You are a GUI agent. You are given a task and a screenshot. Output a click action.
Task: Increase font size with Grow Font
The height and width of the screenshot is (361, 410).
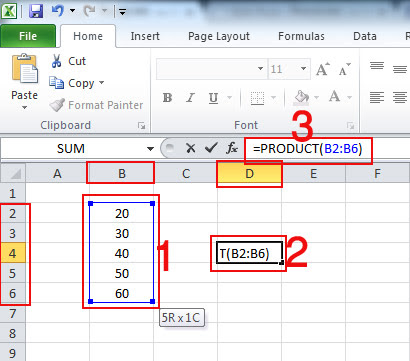323,69
